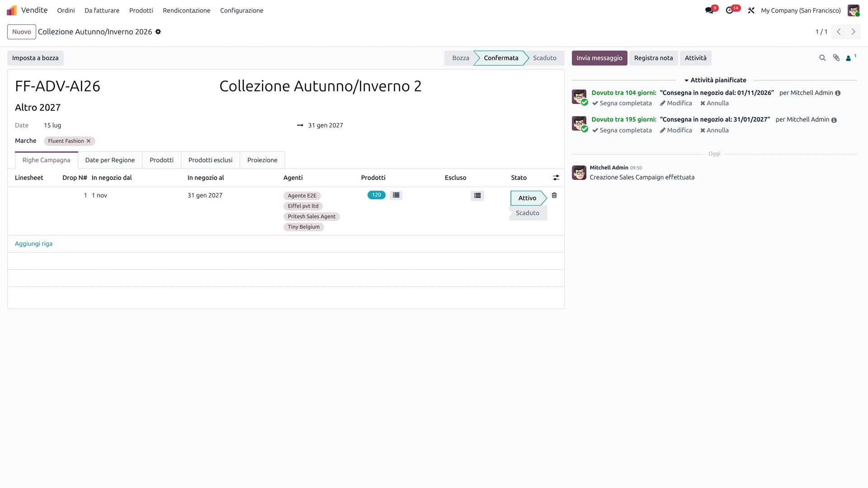
Task: Switch to Righe Campagna tab
Action: click(x=47, y=160)
